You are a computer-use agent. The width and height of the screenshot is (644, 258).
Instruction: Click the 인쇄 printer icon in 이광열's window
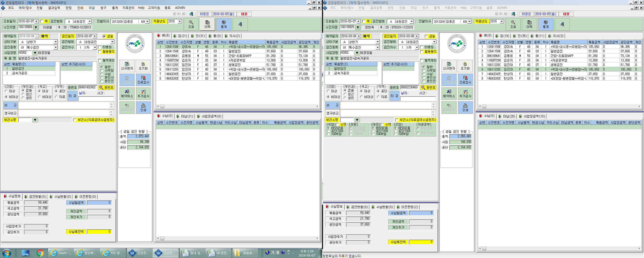coord(143,108)
